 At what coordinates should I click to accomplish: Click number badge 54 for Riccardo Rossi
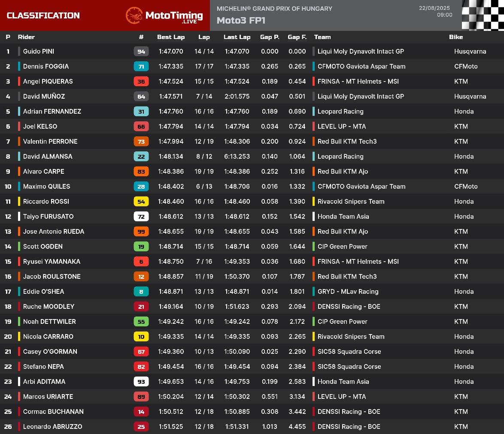tap(141, 202)
